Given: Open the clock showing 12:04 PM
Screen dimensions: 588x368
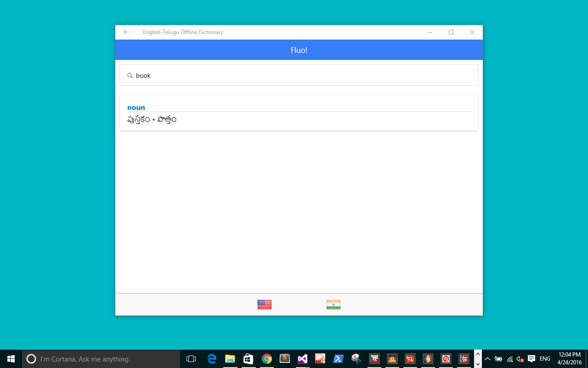Looking at the screenshot, I should pos(570,359).
